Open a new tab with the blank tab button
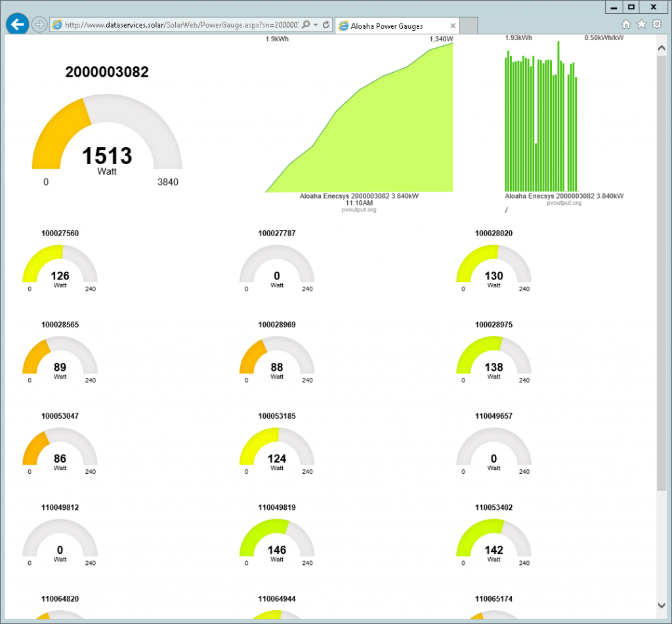The height and width of the screenshot is (624, 672). click(x=469, y=26)
